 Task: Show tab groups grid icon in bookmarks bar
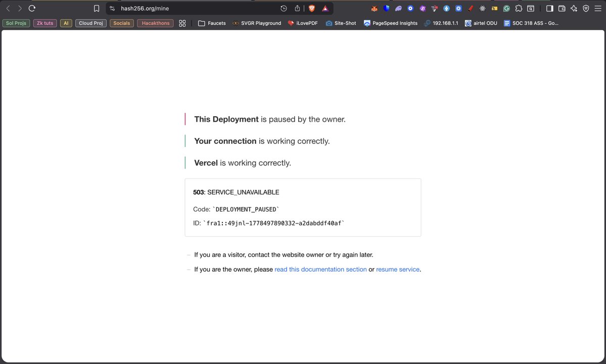[182, 23]
